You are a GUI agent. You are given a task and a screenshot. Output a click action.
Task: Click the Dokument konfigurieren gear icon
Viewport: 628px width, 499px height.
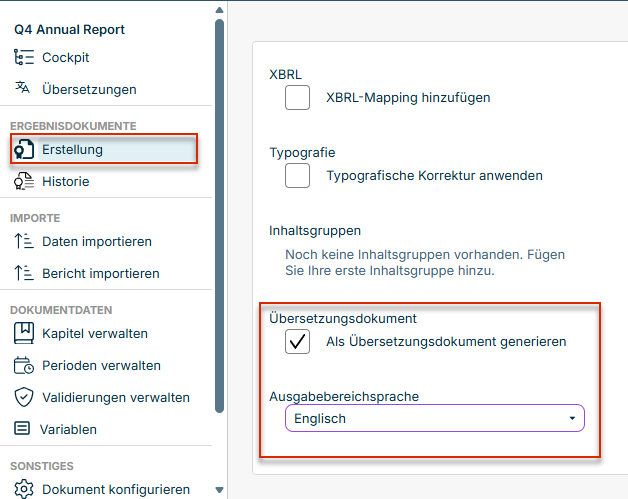[24, 489]
